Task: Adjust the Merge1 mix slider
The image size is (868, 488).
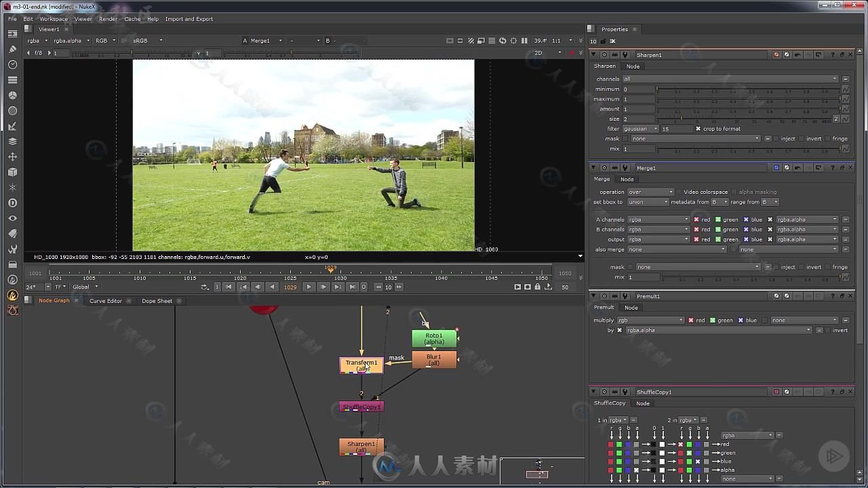Action: [x=751, y=277]
